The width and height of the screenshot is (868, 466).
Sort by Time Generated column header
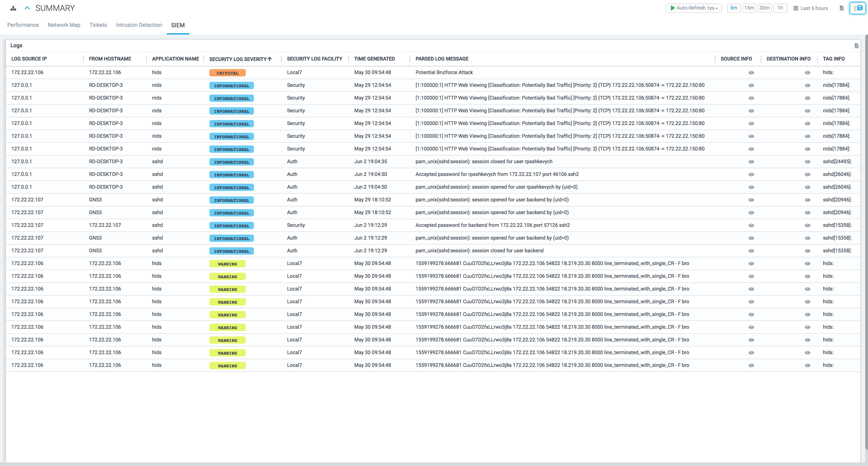(x=374, y=59)
